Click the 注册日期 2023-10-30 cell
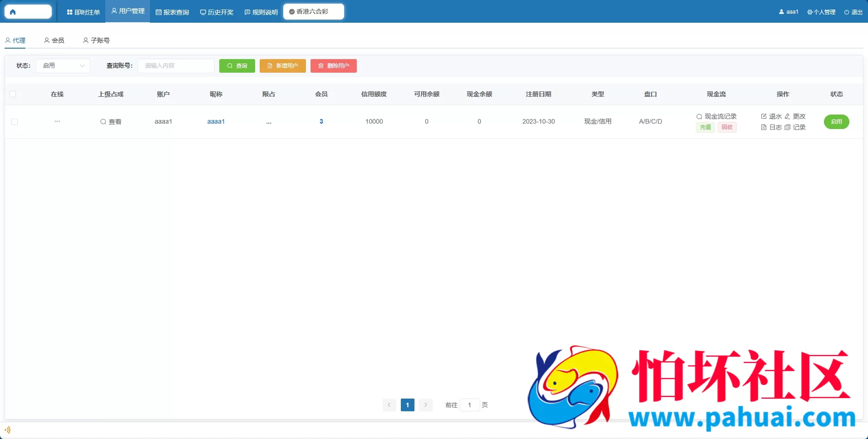The width and height of the screenshot is (868, 439). tap(538, 121)
